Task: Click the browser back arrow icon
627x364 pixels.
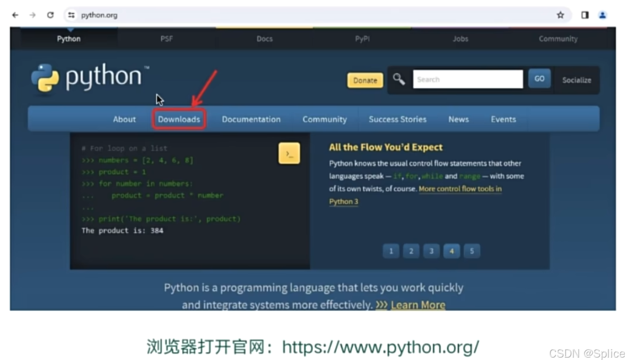Action: point(14,15)
